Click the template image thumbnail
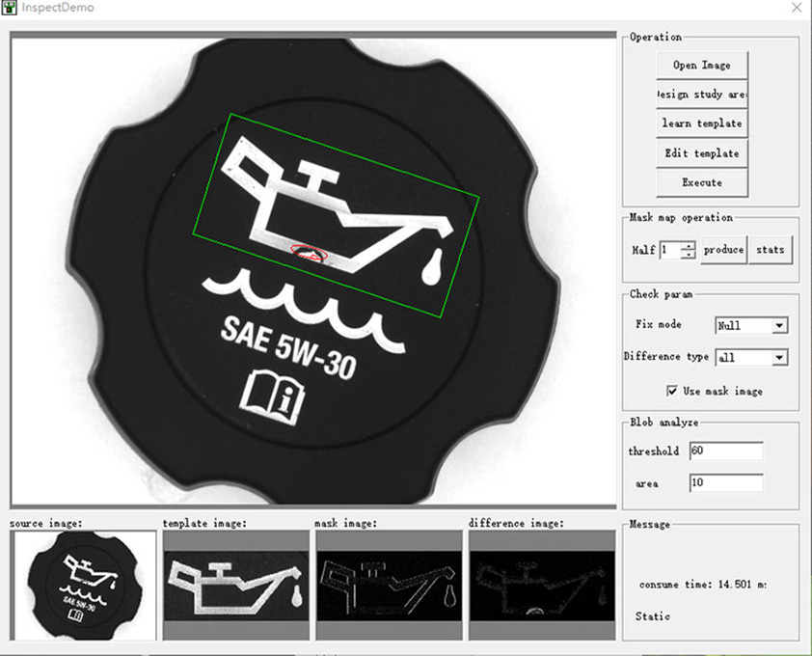812x656 pixels. pyautogui.click(x=235, y=585)
